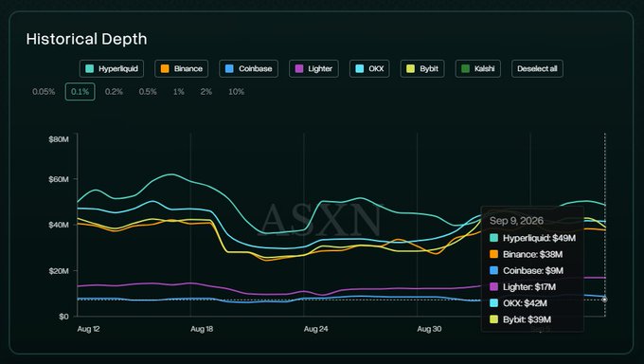Select the 0.2% depth tab
Viewport: 644px width, 364px height.
click(114, 92)
